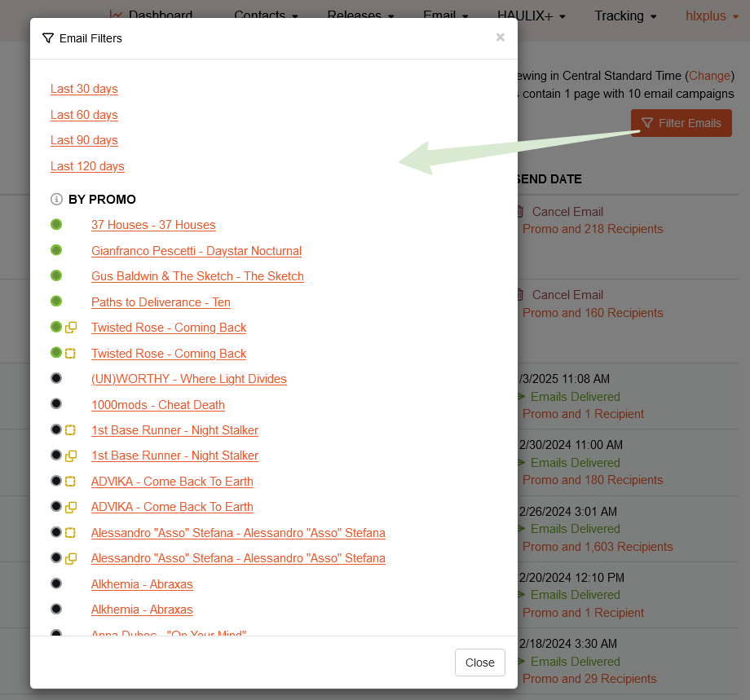Click the overlapping-squares icon on the ADVIKA row
750x700 pixels.
pos(71,507)
